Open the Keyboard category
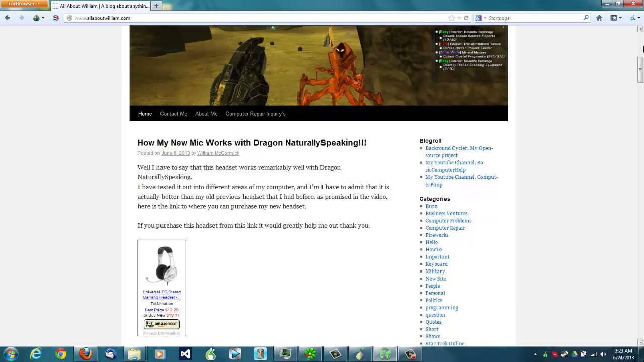The width and height of the screenshot is (644, 362). click(436, 264)
